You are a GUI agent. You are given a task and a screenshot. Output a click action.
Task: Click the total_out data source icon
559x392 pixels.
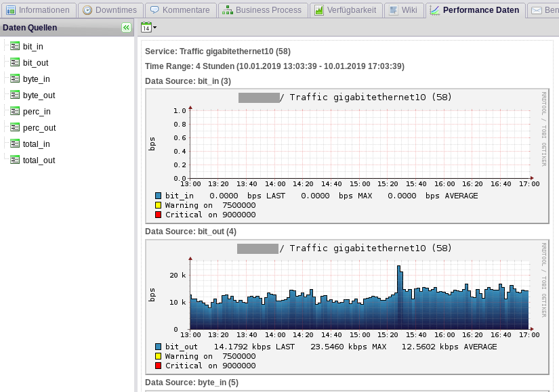click(x=15, y=160)
